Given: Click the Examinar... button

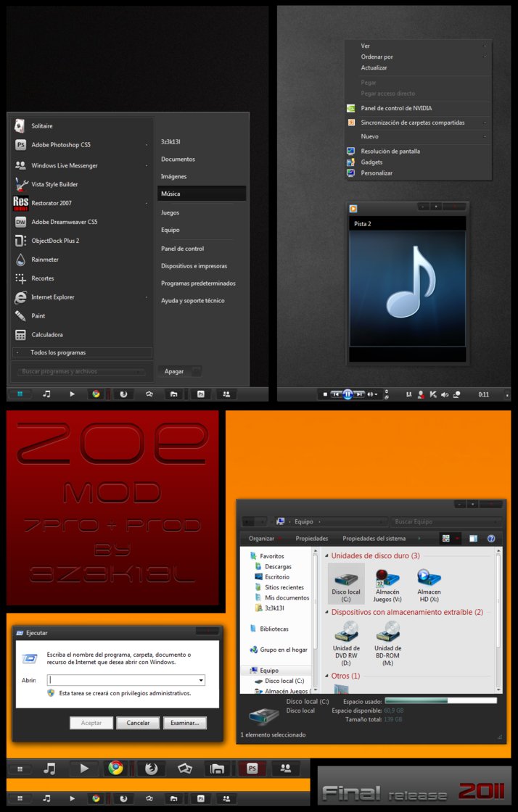Looking at the screenshot, I should click(184, 723).
